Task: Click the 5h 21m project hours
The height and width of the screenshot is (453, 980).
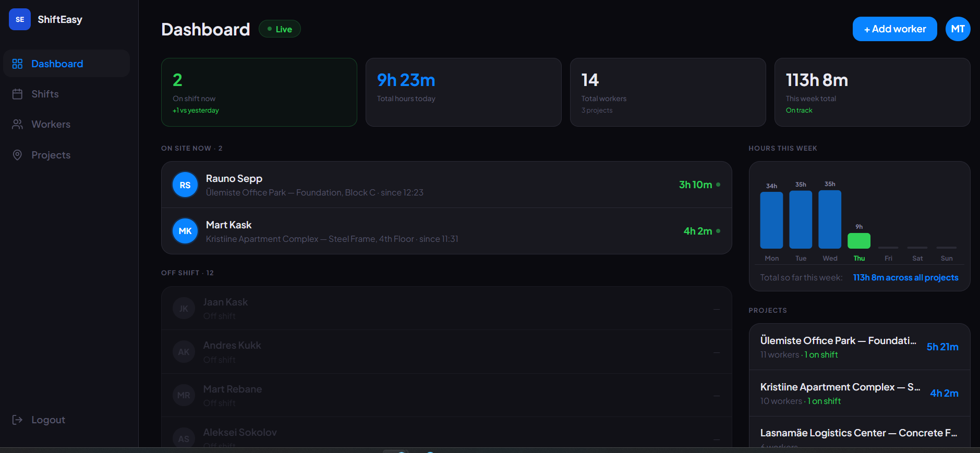Action: pos(942,347)
